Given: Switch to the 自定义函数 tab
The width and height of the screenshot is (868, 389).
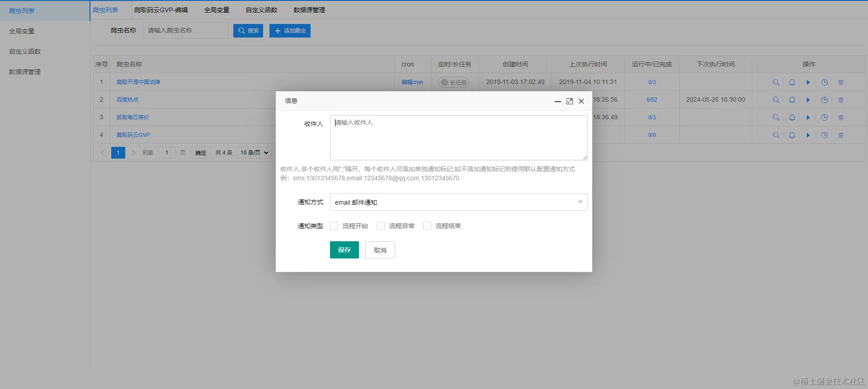Looking at the screenshot, I should (x=261, y=10).
